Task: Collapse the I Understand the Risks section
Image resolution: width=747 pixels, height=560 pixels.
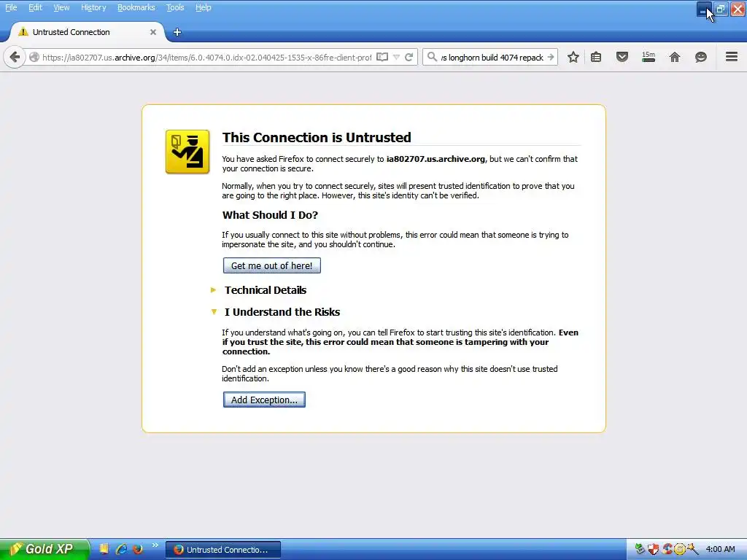Action: 214,312
